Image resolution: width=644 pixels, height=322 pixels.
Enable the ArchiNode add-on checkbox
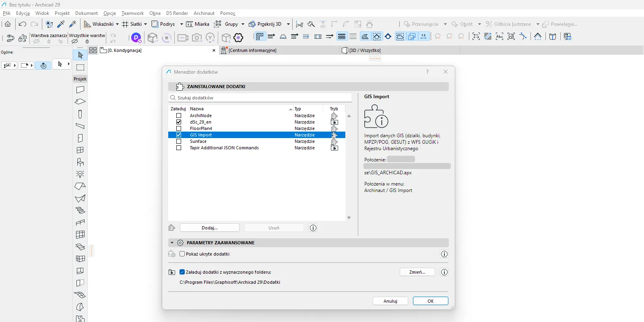pos(179,116)
